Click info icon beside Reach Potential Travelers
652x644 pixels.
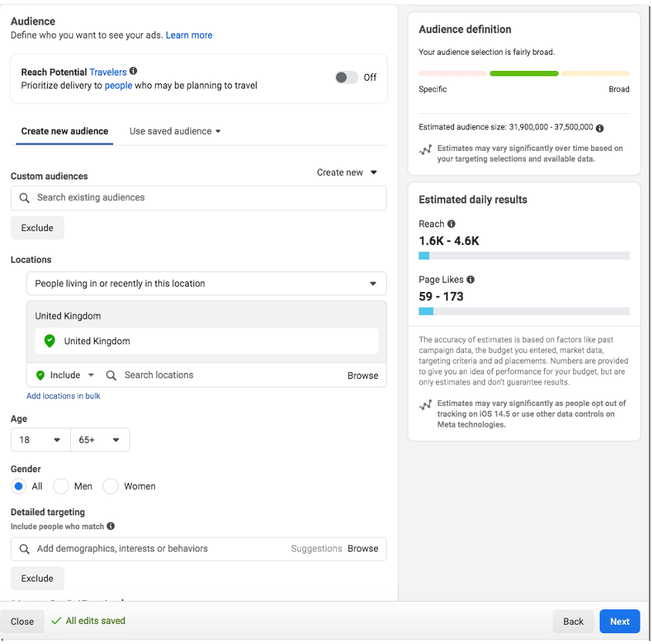(x=133, y=72)
